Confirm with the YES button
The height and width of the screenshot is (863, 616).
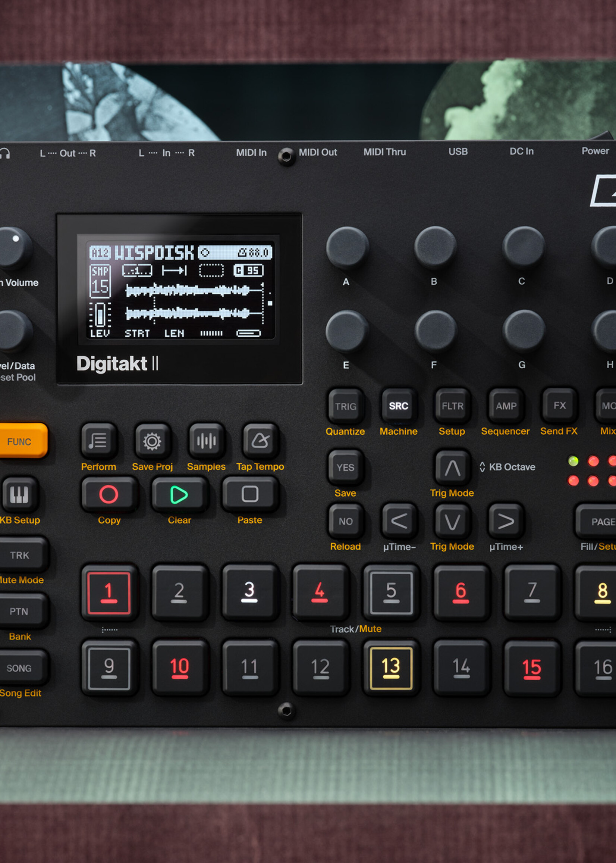[345, 468]
